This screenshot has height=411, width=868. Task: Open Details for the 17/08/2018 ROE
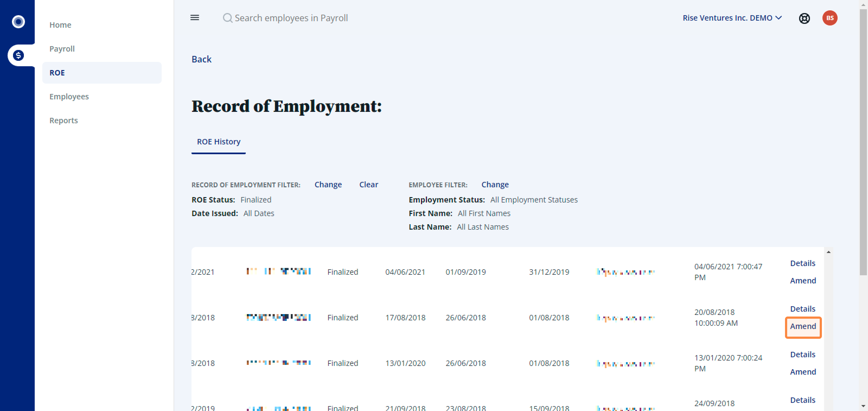click(803, 309)
